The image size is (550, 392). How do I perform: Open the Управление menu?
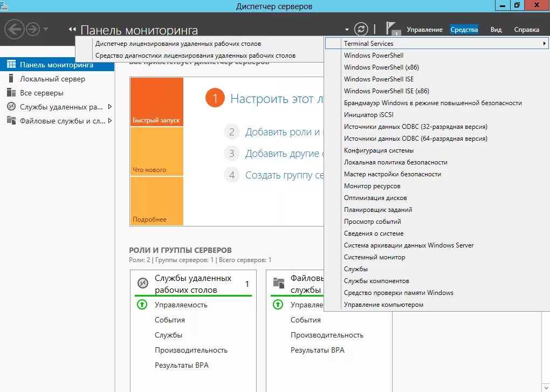pyautogui.click(x=424, y=30)
